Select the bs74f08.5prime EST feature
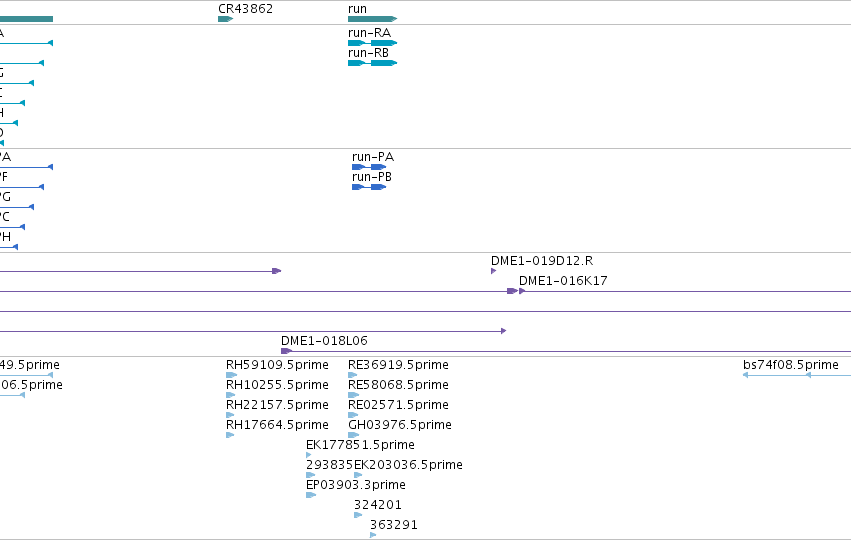 tap(797, 375)
